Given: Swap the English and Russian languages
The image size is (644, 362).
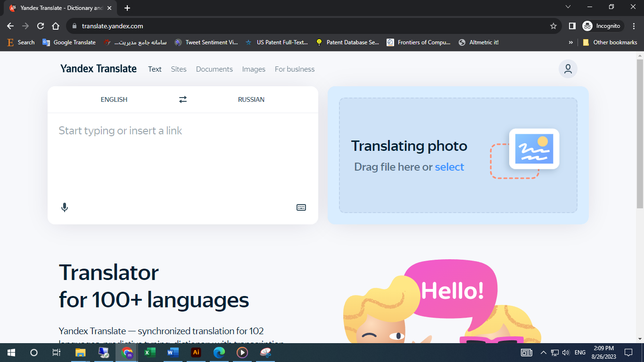Looking at the screenshot, I should tap(183, 99).
